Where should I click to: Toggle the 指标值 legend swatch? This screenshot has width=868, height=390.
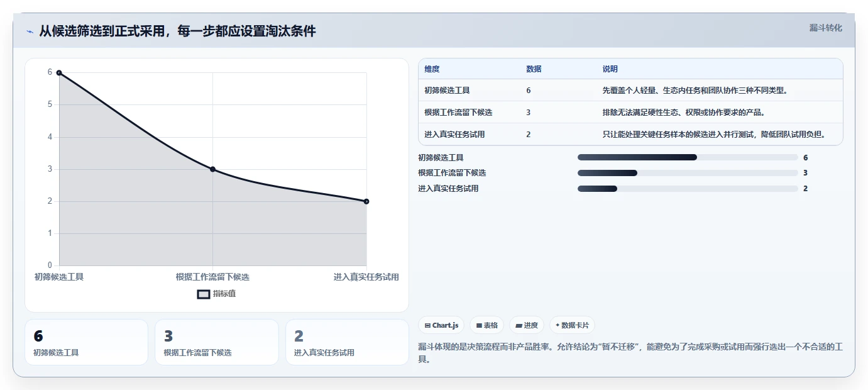tap(204, 294)
